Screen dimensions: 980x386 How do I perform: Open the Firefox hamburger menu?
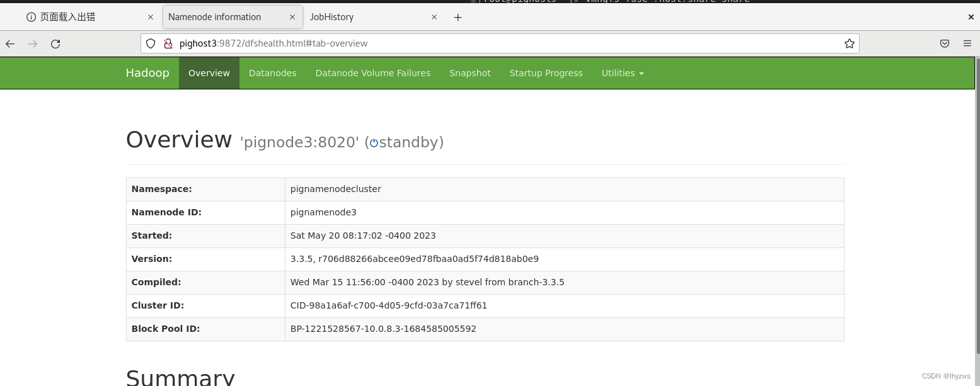click(967, 43)
